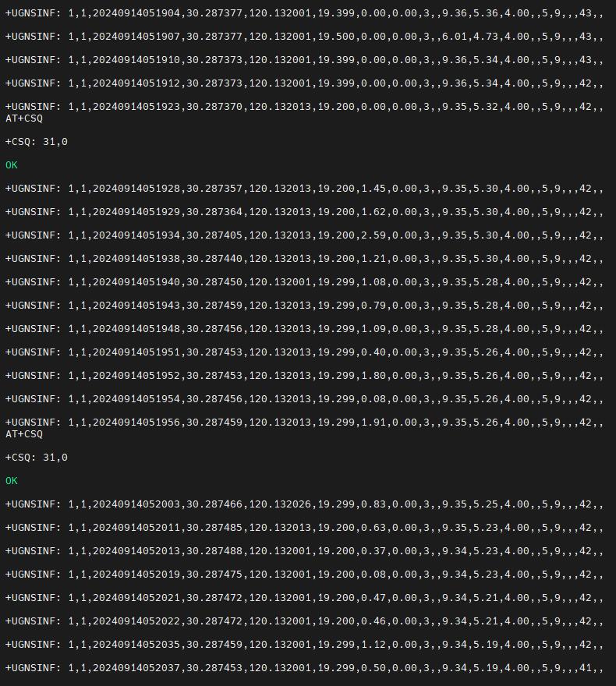Click the first +CSQ: 31,0 response
The image size is (616, 686).
pyautogui.click(x=37, y=142)
